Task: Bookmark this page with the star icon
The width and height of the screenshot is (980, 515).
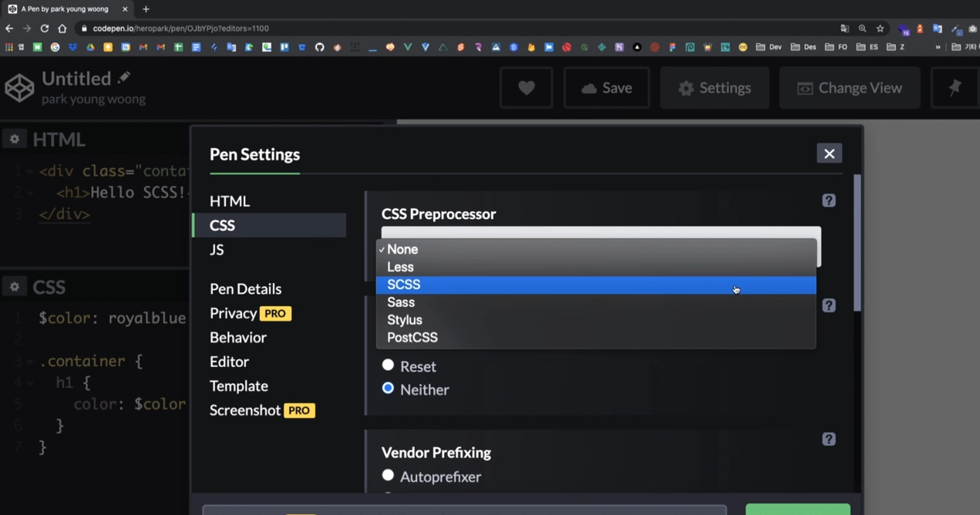Action: coord(880,29)
